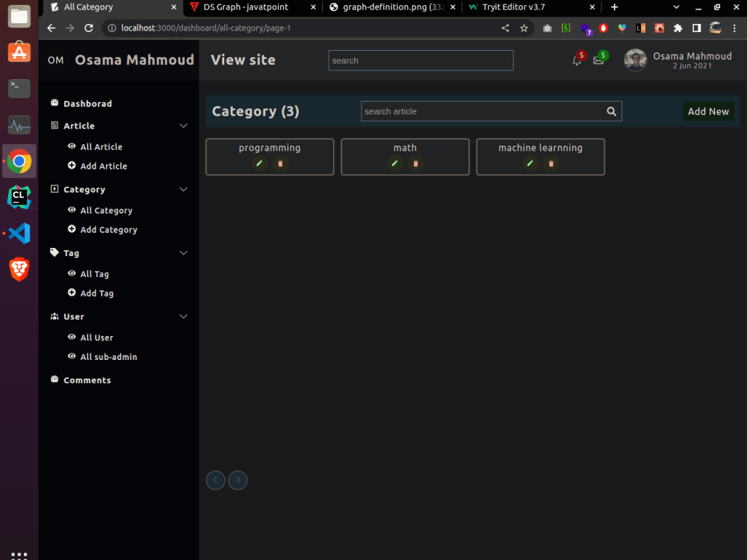Collapse the Category sidebar section
This screenshot has width=747, height=560.
[x=184, y=190]
